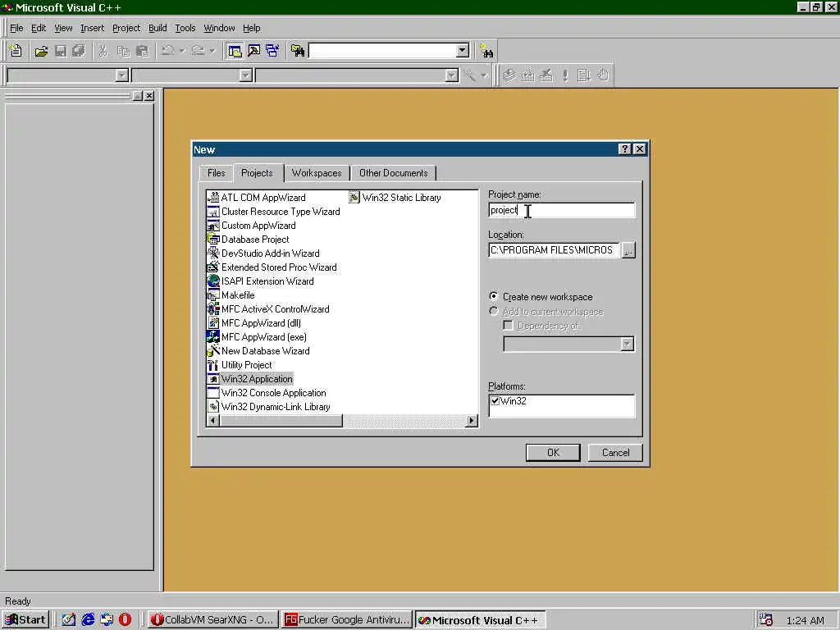Click the Insert Breakpoint hand icon
Image resolution: width=840 pixels, height=630 pixels.
pyautogui.click(x=603, y=75)
